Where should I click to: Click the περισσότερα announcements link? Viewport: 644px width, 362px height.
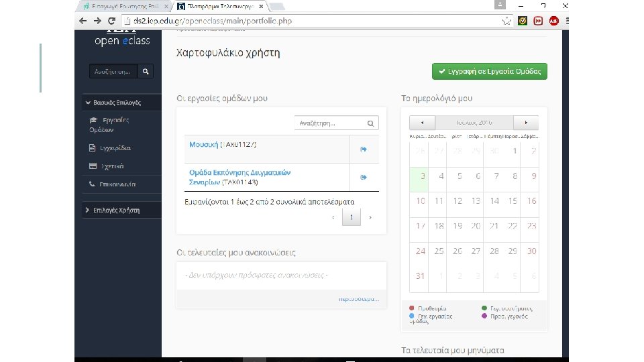pyautogui.click(x=358, y=299)
